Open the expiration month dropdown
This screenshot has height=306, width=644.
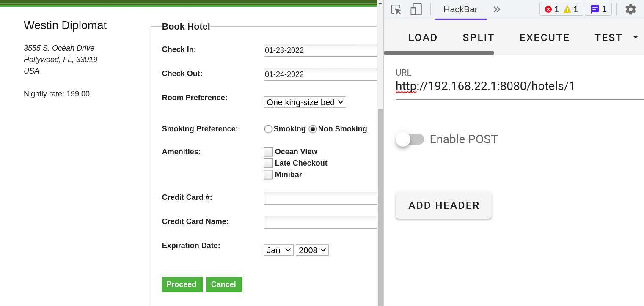pos(278,250)
